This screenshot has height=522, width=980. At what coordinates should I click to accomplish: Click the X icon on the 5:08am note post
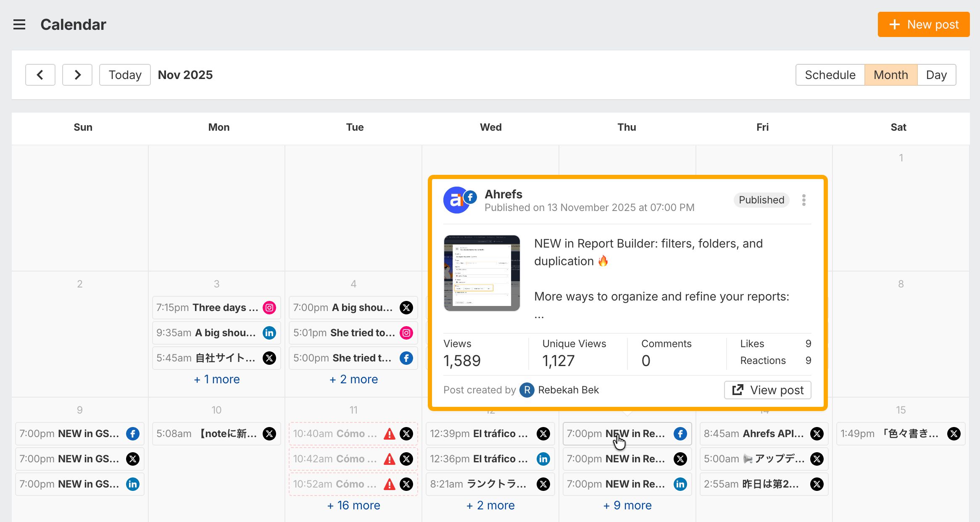coord(269,433)
